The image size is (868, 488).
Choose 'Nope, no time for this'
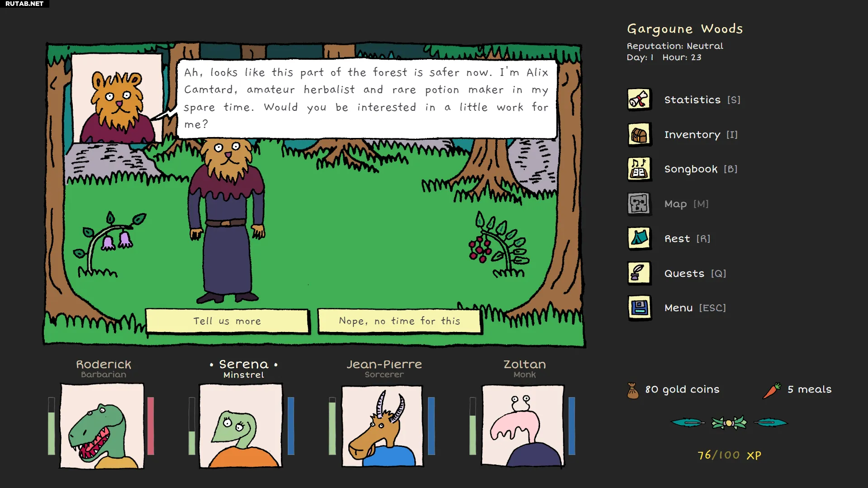[400, 321]
